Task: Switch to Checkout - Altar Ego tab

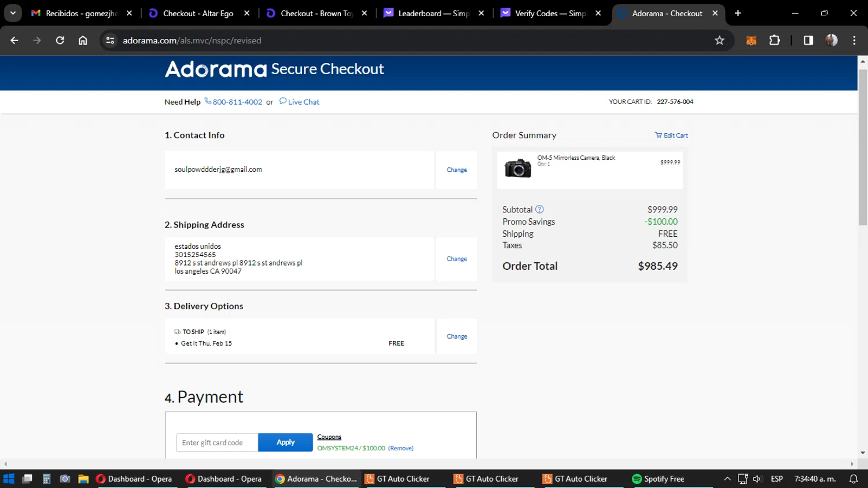Action: click(198, 13)
